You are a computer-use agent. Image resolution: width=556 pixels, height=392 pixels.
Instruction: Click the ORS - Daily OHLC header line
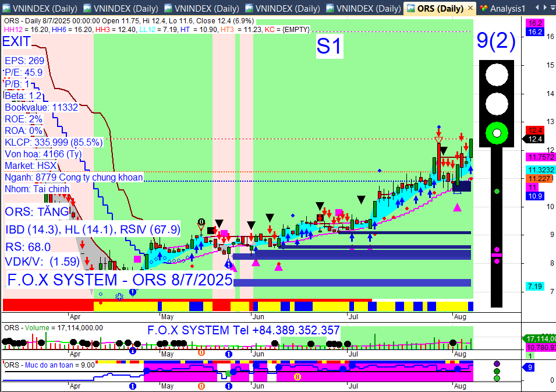click(129, 21)
